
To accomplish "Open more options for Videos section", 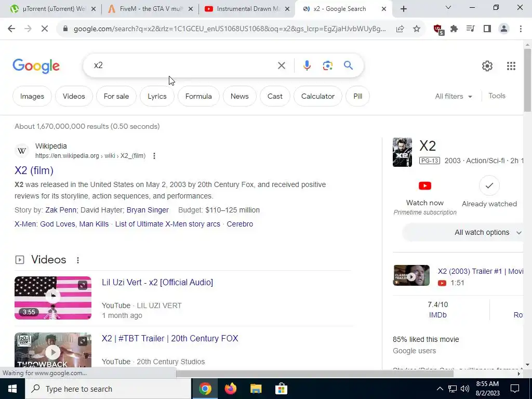I will tap(78, 260).
